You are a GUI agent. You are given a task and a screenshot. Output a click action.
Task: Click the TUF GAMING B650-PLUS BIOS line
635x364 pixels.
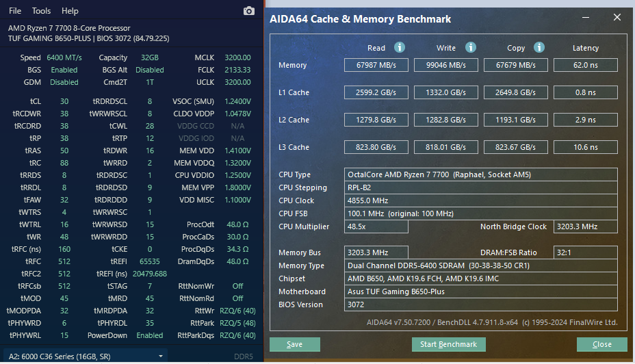pos(89,38)
